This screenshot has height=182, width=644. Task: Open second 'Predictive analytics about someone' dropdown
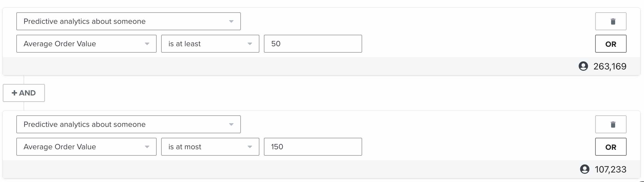(x=129, y=124)
